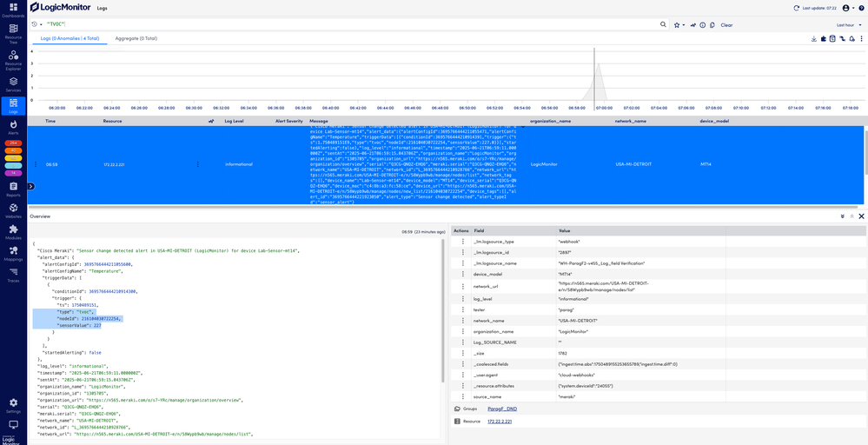Click the bell icon above the chart

[851, 39]
